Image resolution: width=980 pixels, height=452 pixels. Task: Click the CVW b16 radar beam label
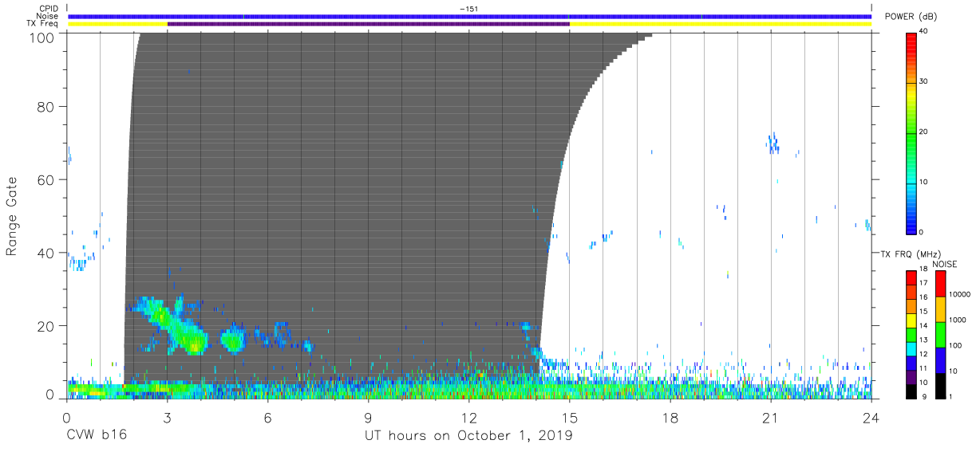click(97, 435)
